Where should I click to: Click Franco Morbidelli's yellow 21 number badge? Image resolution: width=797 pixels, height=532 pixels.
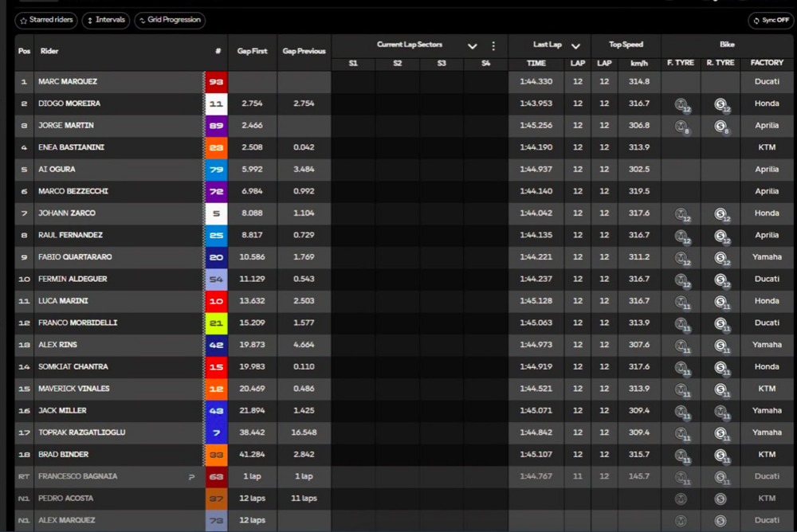pyautogui.click(x=216, y=323)
